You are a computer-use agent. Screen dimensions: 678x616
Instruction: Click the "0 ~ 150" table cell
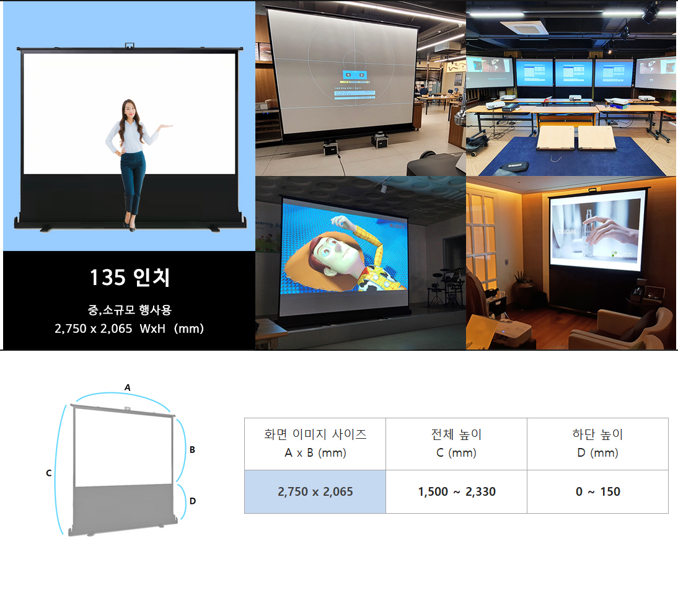pos(597,491)
